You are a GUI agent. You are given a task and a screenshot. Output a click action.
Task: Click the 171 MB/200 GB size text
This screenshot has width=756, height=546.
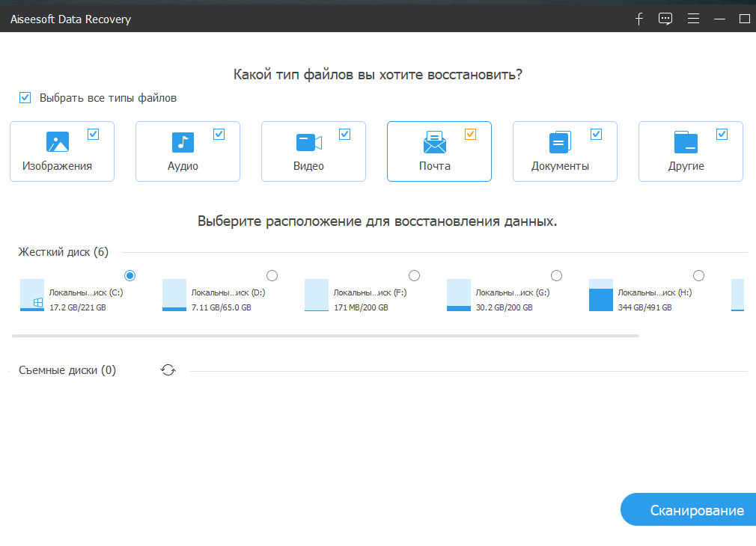click(x=361, y=307)
